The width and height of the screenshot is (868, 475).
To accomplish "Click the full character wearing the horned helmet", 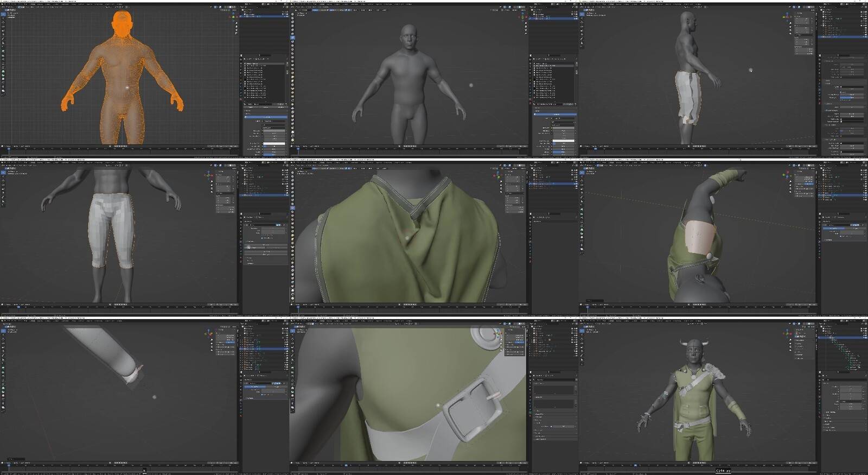I will point(694,401).
